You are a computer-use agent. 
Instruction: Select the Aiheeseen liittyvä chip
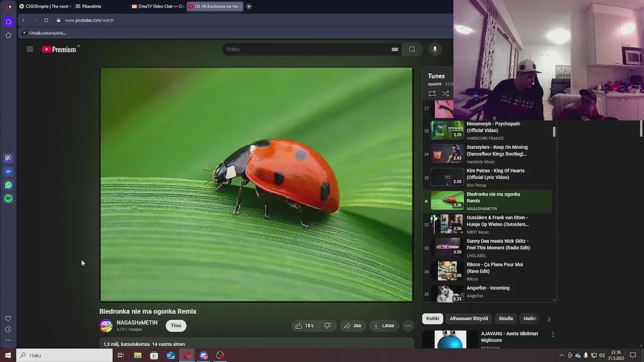coord(469,319)
